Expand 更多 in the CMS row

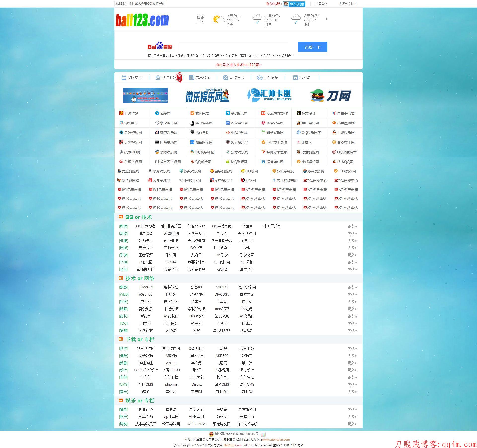pos(352,385)
